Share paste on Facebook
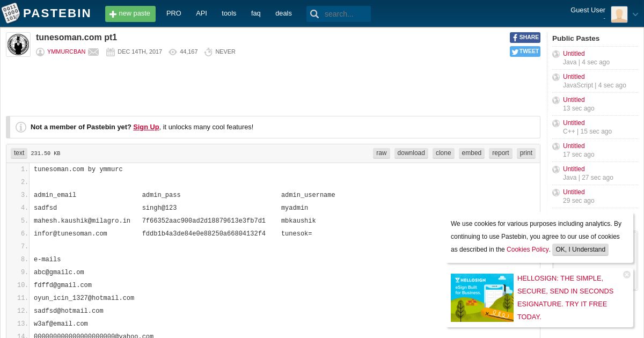Viewport: 644px width, 338px height. coord(525,38)
